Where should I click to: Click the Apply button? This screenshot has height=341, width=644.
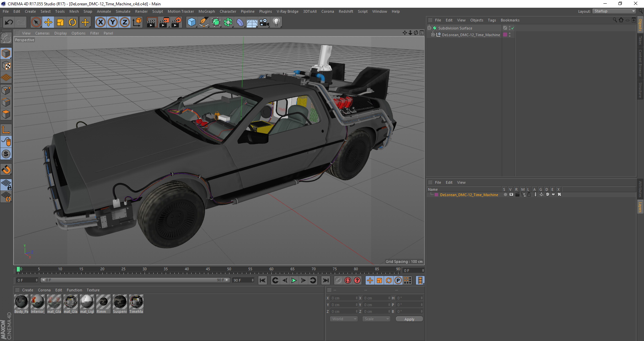click(409, 319)
